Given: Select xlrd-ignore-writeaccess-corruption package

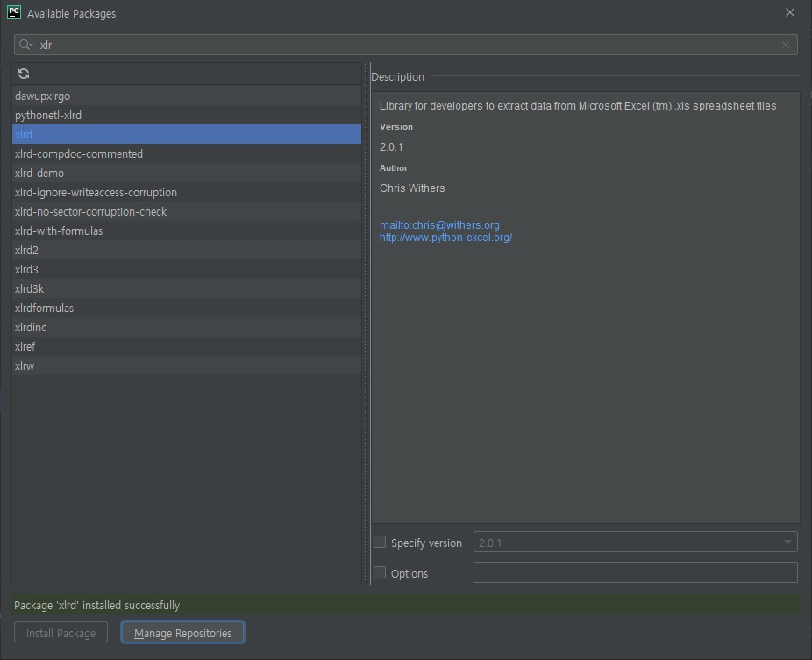Looking at the screenshot, I should [x=187, y=192].
